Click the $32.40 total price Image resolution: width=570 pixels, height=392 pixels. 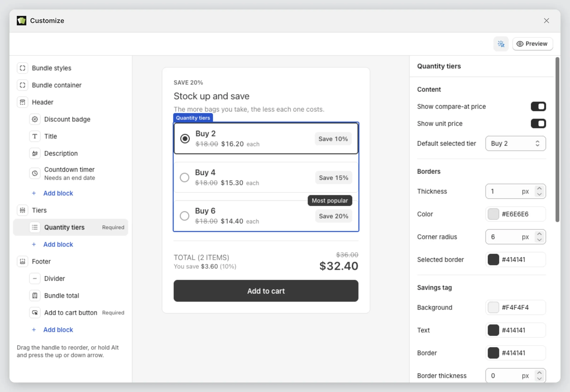click(x=339, y=266)
